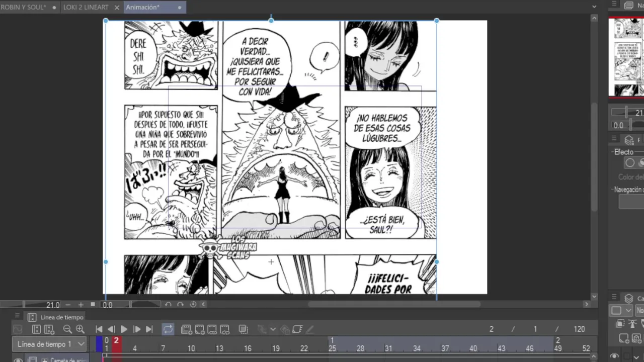The width and height of the screenshot is (644, 362).
Task: Click the new timeline icon
Action: [x=36, y=329]
